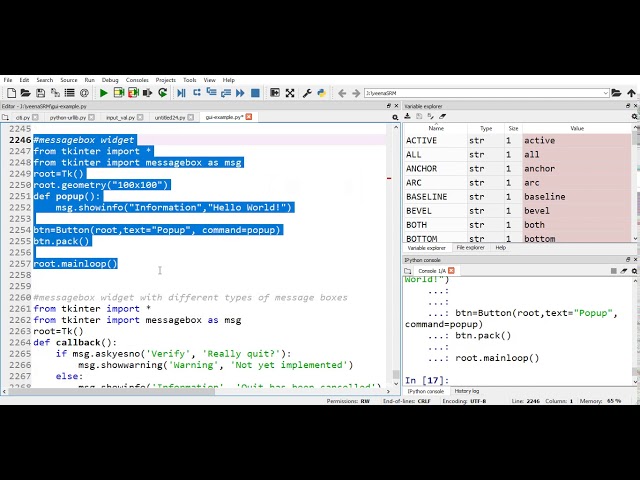Run the current cell icon
The height and width of the screenshot is (480, 640).
click(118, 93)
